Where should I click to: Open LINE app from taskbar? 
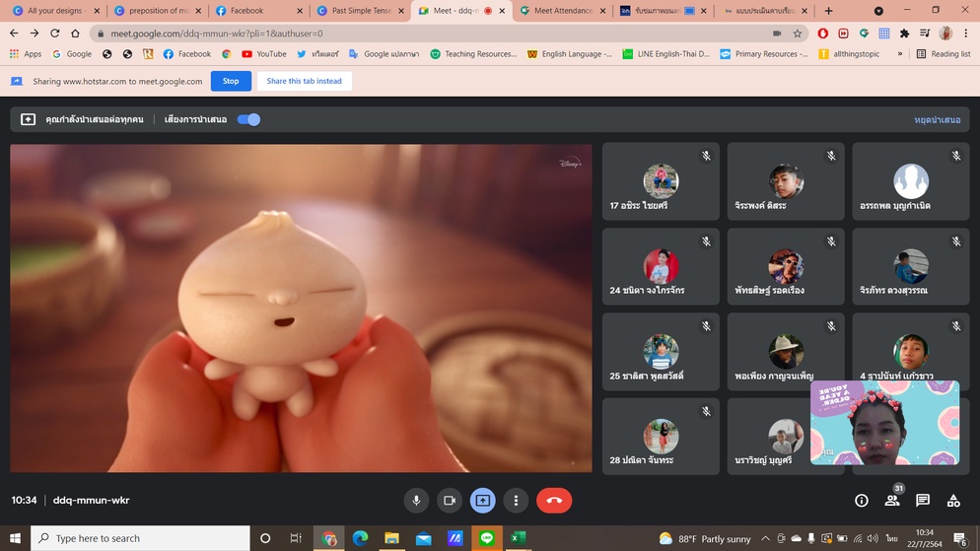486,538
